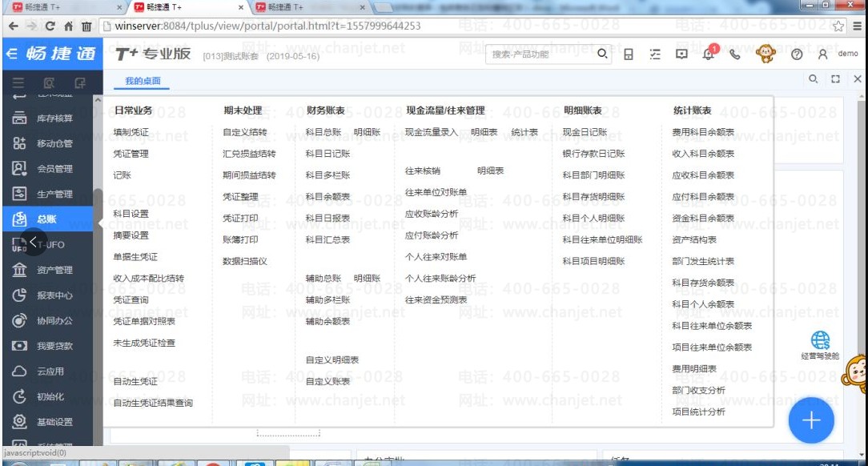Open the calculator icon in top toolbar

tap(629, 54)
